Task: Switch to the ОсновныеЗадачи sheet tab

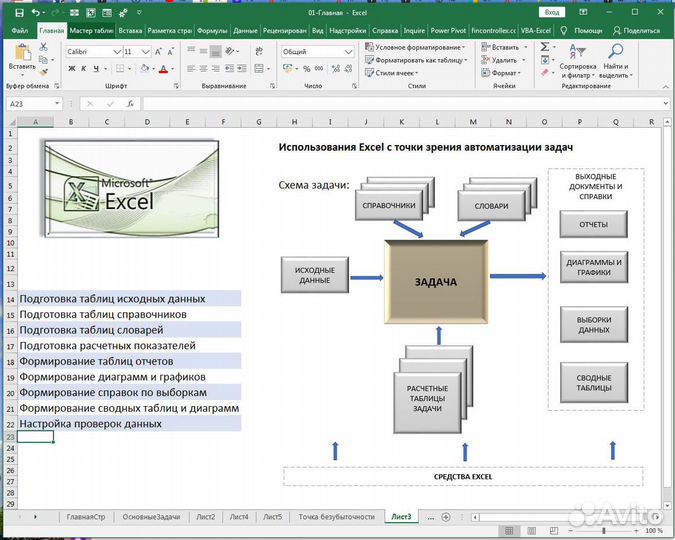Action: coord(151,517)
